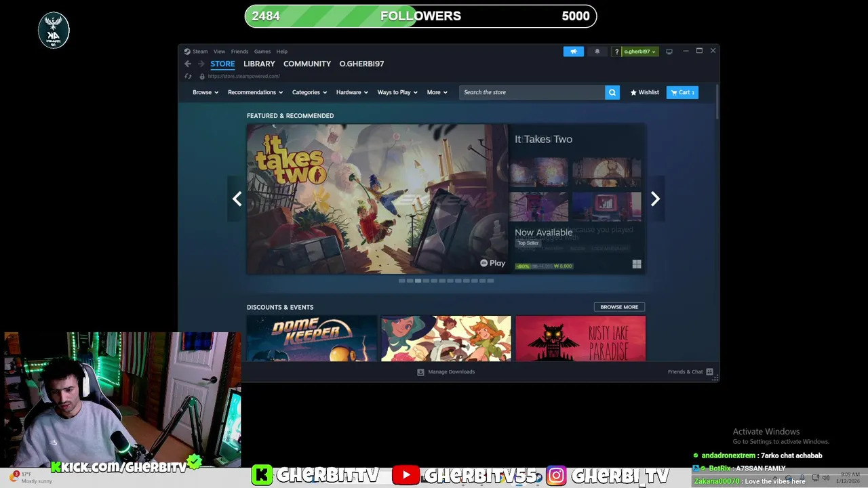Show next featured game with right arrow
This screenshot has width=868, height=488.
tap(655, 199)
